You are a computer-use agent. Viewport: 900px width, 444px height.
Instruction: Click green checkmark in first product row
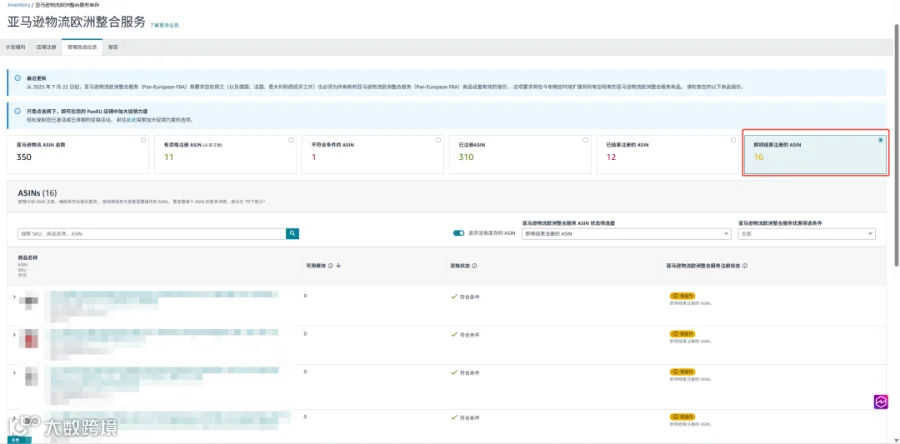click(454, 296)
